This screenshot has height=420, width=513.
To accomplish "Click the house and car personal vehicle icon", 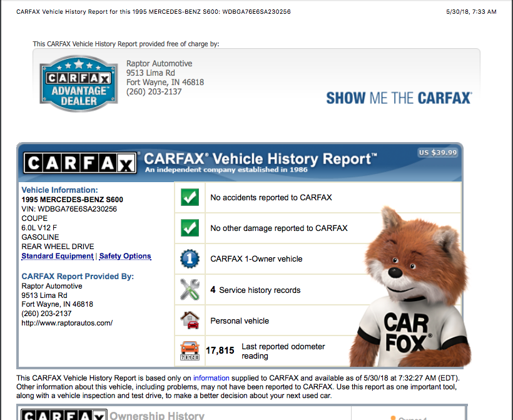I will 190,320.
